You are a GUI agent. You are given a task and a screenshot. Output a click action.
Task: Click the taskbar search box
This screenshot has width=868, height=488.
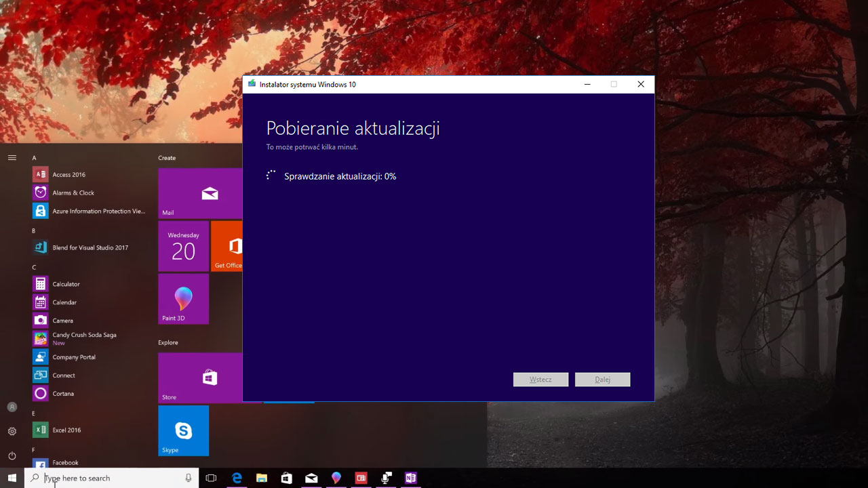112,478
